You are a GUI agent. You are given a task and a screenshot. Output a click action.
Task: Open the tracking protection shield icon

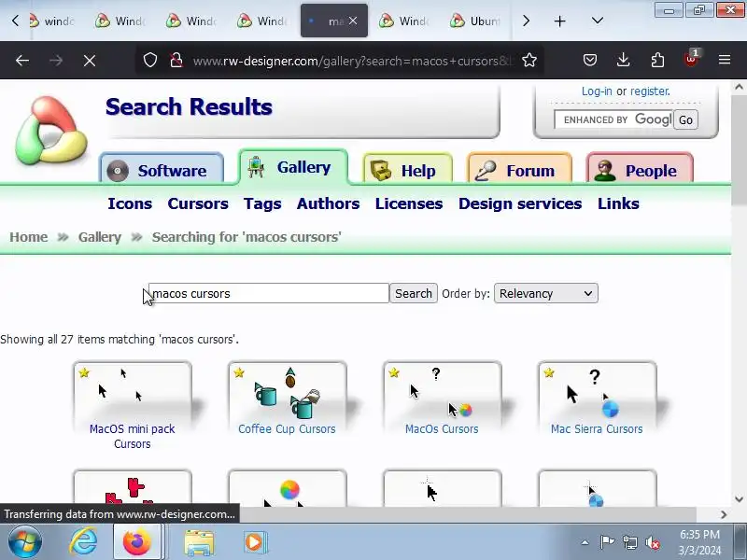tap(150, 61)
